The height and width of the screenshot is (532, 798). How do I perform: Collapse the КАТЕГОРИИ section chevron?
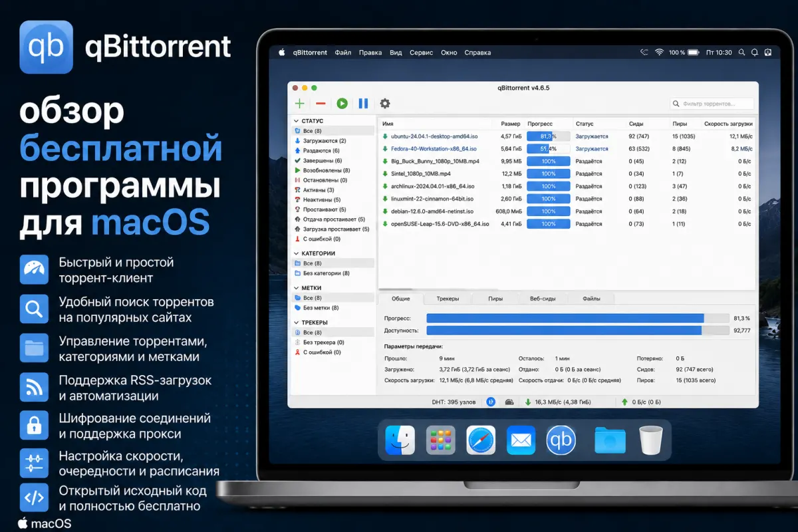tap(296, 253)
